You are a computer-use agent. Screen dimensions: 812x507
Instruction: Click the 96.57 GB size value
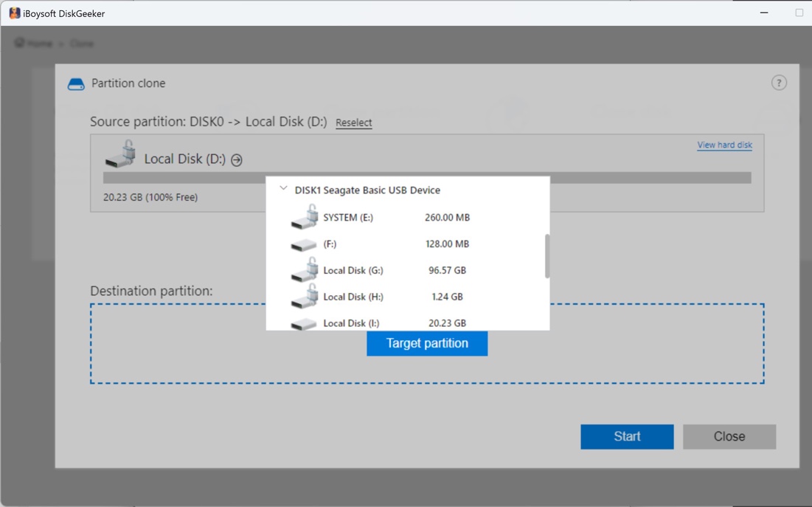click(x=448, y=270)
